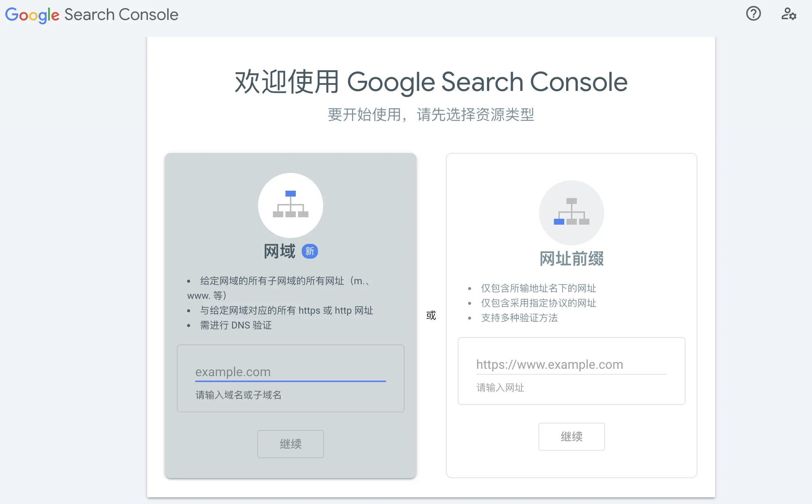Click the Google Search Console logo
The image size is (812, 504).
(92, 15)
